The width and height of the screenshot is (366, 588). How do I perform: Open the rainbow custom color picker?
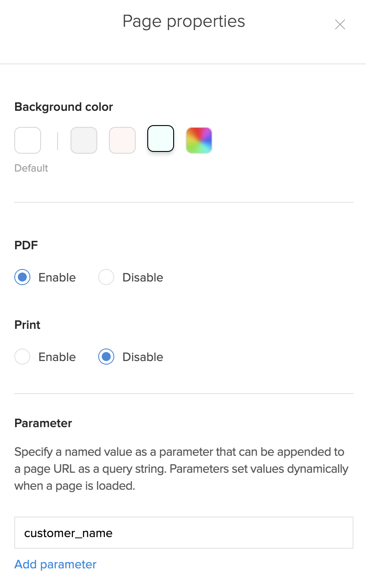[199, 140]
